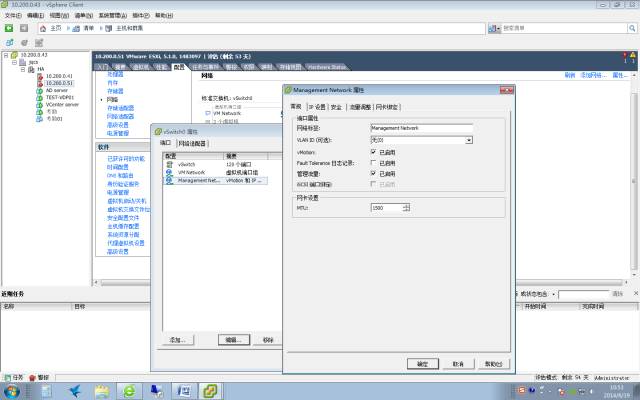Click the Hosts and Clusters breadcrumb icon
The width and height of the screenshot is (640, 400).
[x=109, y=29]
